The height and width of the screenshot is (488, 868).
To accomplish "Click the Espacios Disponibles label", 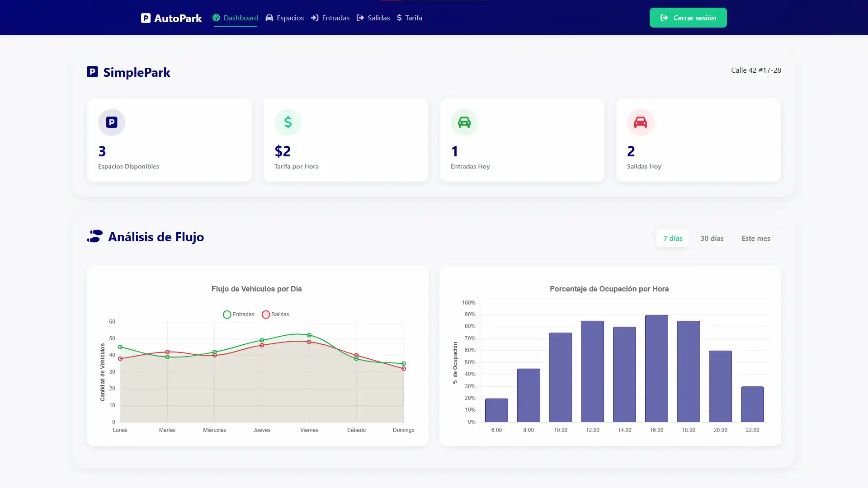I will pos(128,166).
